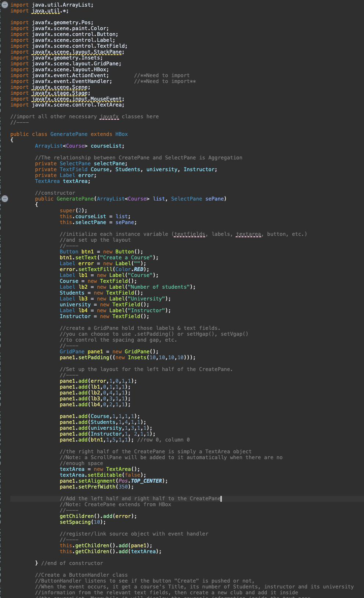Click the 'TextArea textArea;' field declaration
The image size is (364, 598).
pyautogui.click(x=62, y=181)
